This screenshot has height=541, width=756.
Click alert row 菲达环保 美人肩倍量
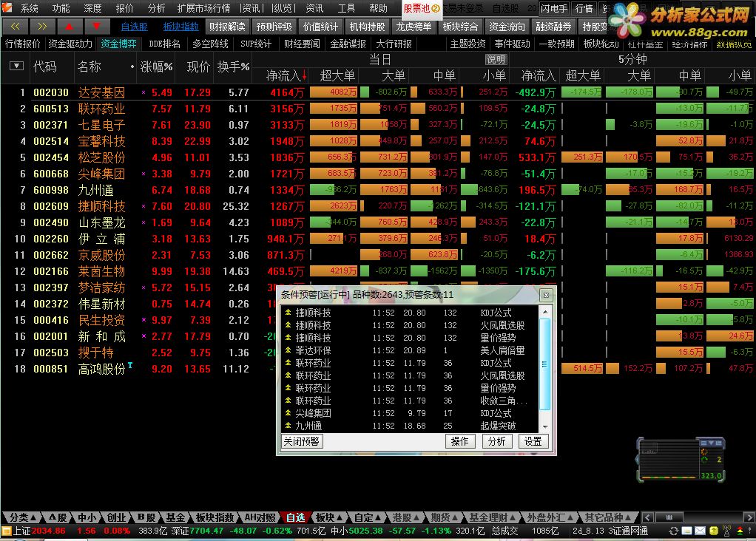(x=410, y=350)
